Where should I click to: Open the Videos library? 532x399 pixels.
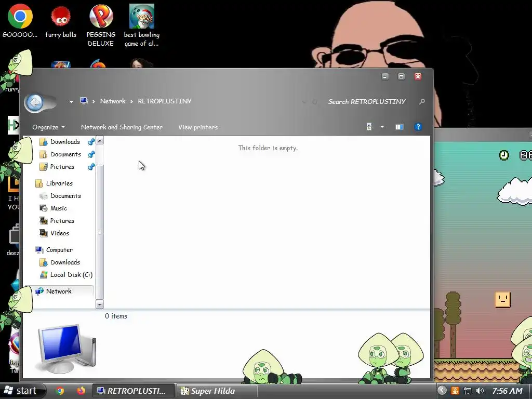click(x=54, y=233)
